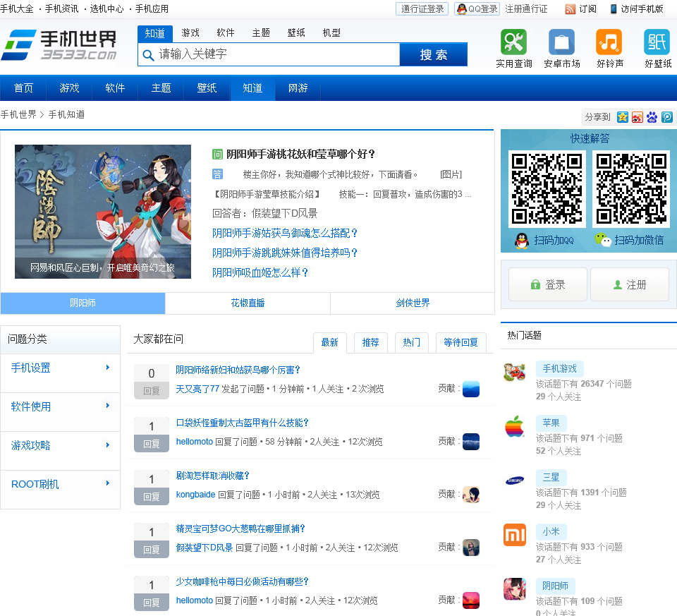Open 首页 in the main navigation
Image resolution: width=677 pixels, height=616 pixels.
point(23,88)
